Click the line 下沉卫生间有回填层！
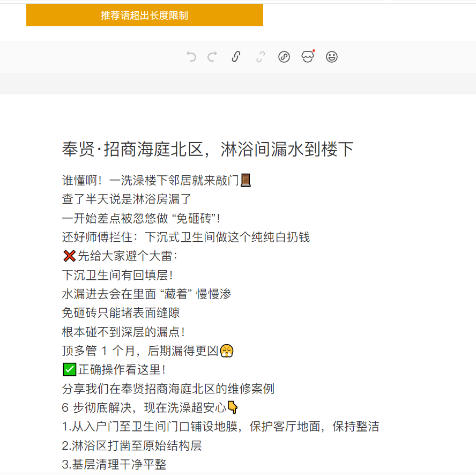The width and height of the screenshot is (476, 476). (117, 275)
